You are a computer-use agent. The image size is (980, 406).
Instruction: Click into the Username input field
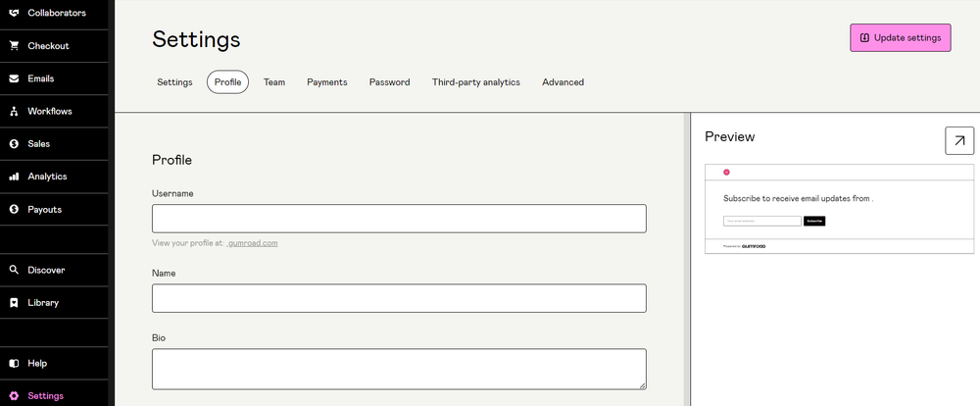(399, 218)
